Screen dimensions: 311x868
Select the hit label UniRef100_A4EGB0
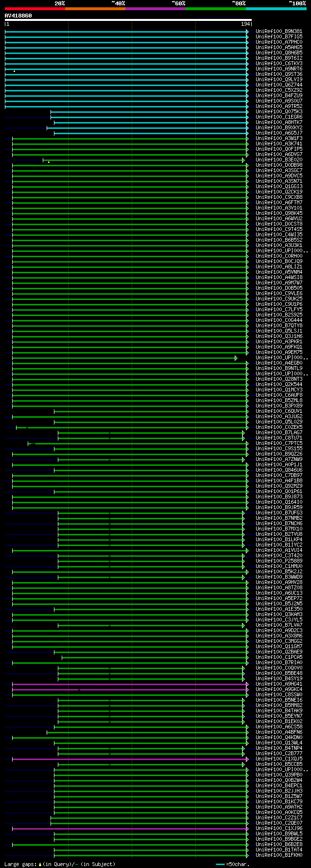279,363
